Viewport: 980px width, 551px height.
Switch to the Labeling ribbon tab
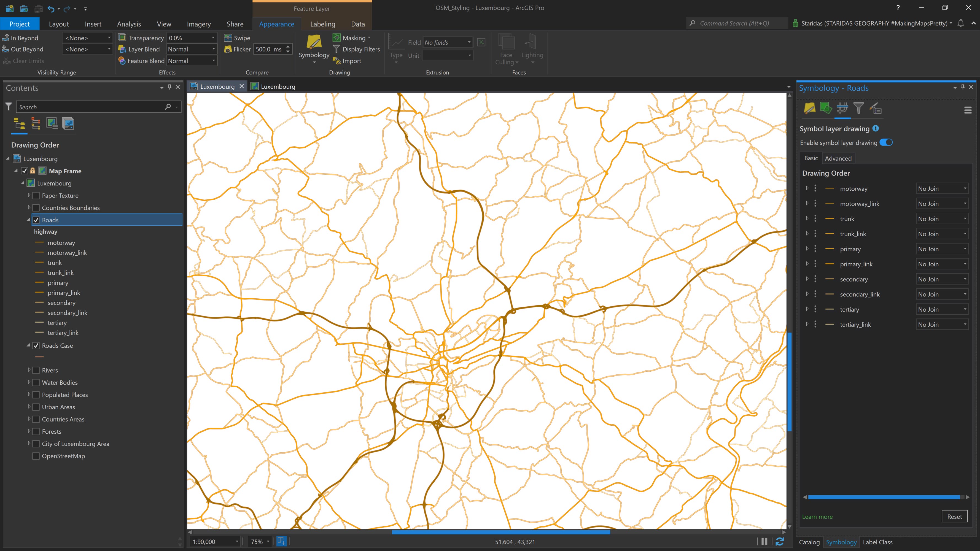[x=322, y=24]
